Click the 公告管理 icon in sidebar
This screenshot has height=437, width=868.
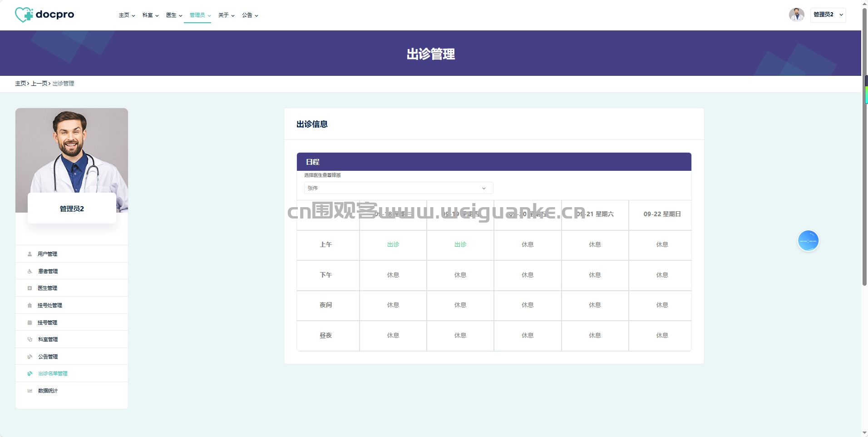coord(30,357)
